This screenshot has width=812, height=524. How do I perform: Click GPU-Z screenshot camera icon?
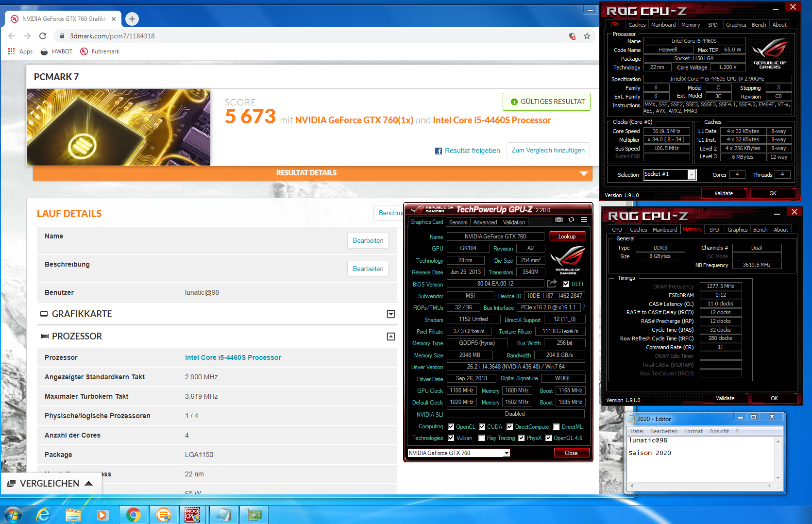click(x=559, y=220)
